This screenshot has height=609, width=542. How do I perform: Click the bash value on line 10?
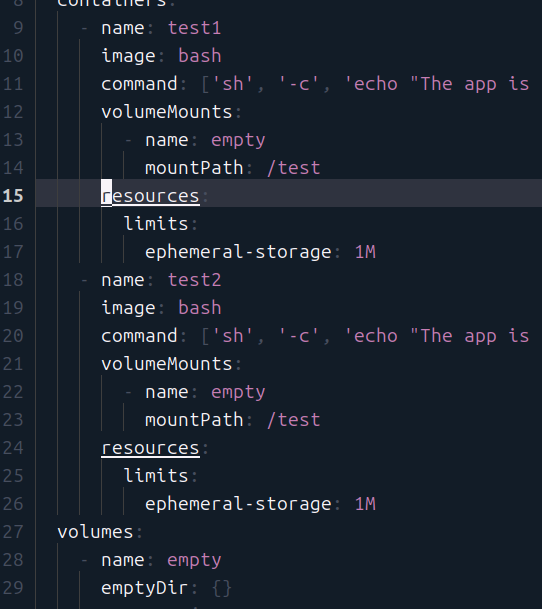[200, 56]
